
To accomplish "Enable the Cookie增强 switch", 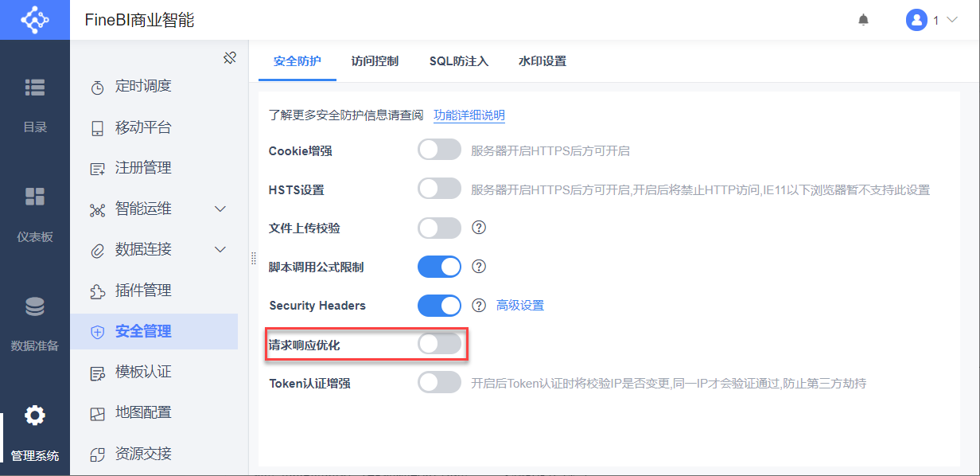I will (439, 150).
